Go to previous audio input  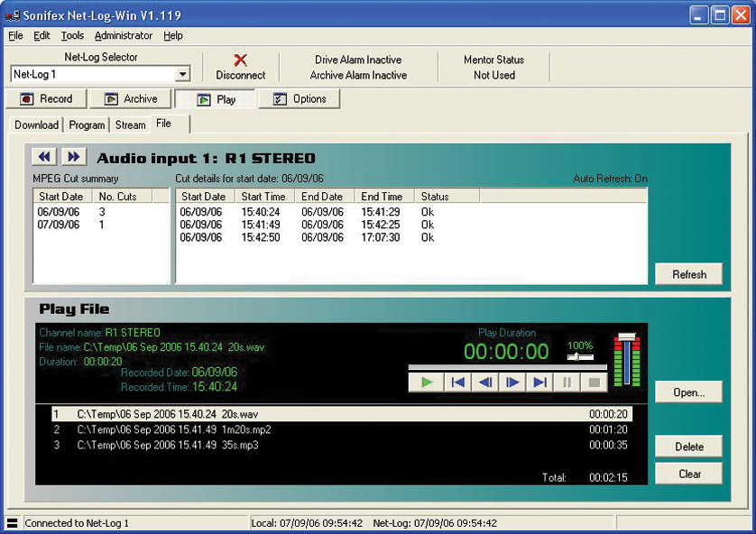point(43,158)
